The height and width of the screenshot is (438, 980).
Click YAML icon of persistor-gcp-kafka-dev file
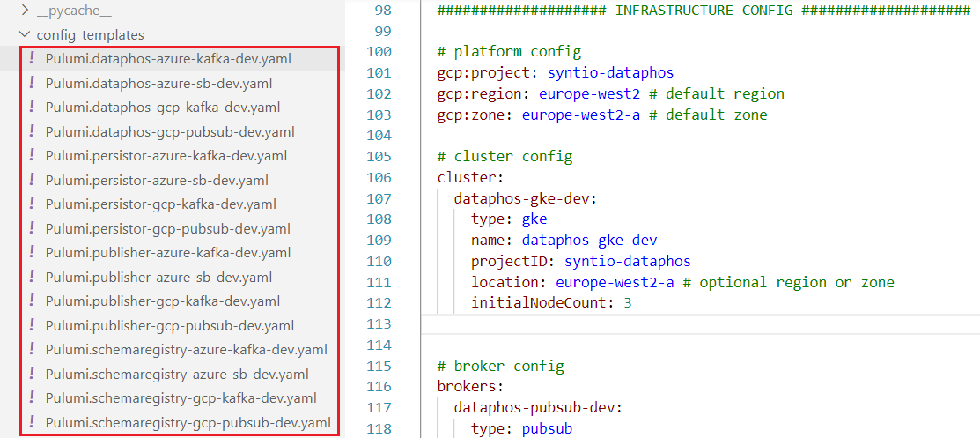[32, 204]
